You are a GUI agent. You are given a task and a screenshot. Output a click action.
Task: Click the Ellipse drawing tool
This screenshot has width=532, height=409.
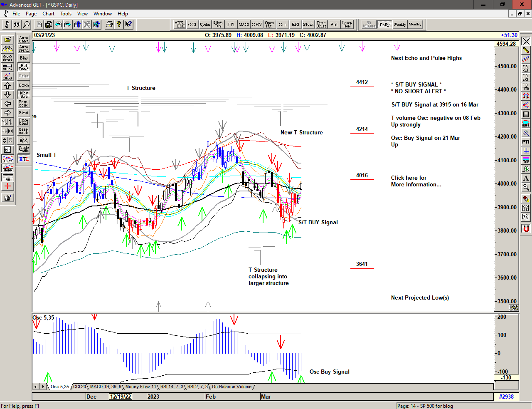pyautogui.click(x=526, y=124)
